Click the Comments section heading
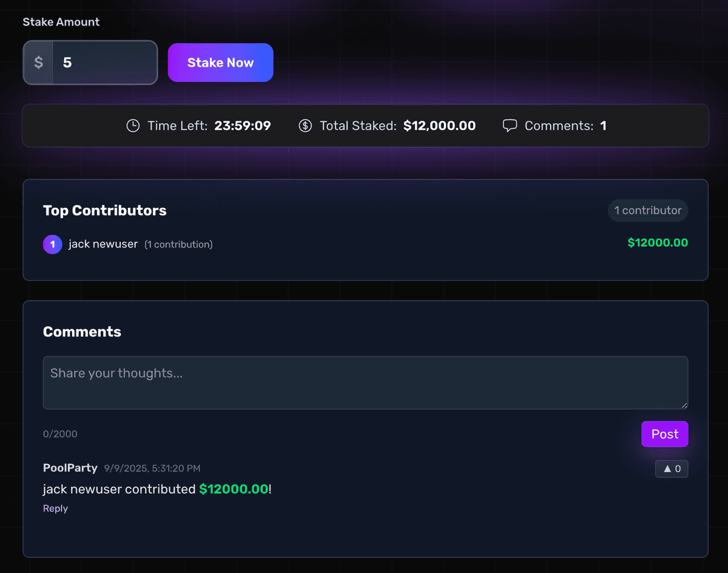Viewport: 728px width, 573px height. pos(82,332)
